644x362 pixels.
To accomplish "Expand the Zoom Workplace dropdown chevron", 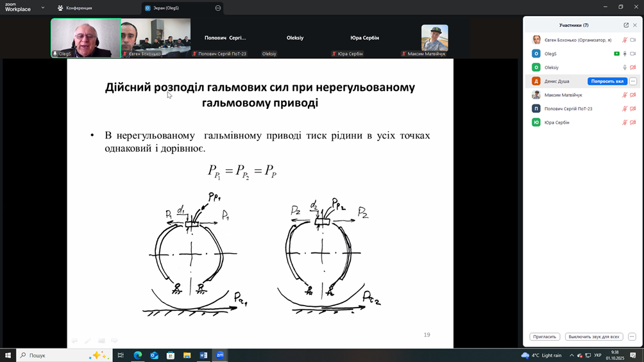I will 43,8.
